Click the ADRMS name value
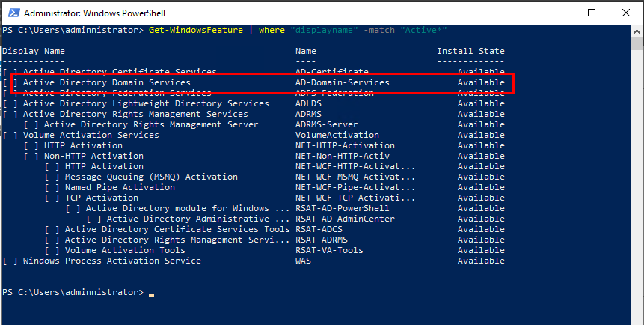This screenshot has width=644, height=325. (x=308, y=114)
